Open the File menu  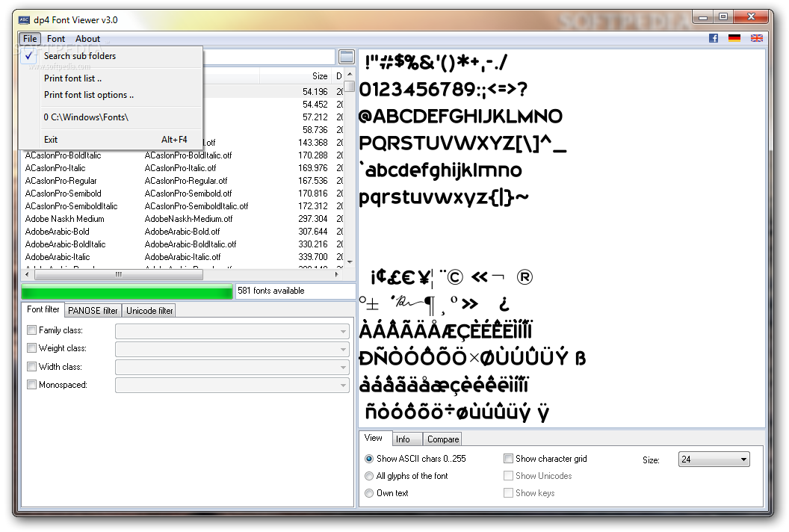click(x=30, y=39)
